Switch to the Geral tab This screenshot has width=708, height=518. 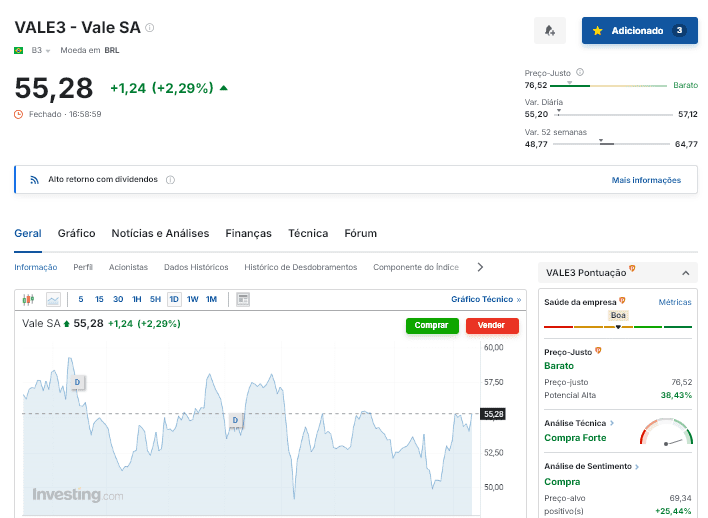point(28,233)
